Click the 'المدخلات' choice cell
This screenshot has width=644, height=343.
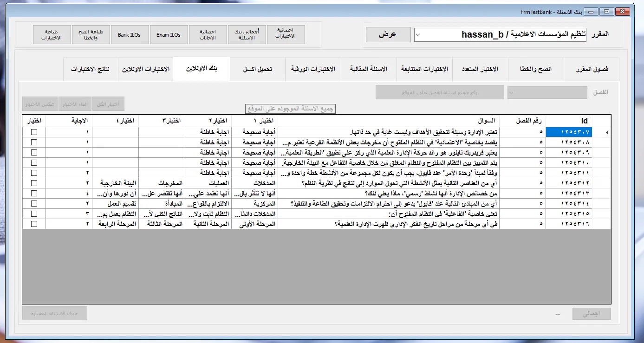[x=254, y=183]
